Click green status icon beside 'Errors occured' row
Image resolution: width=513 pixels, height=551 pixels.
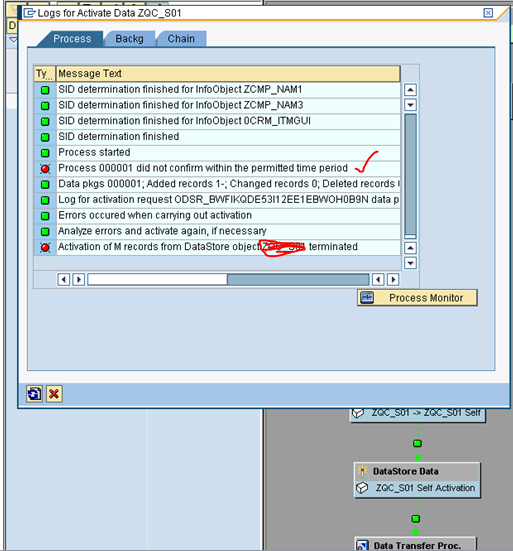[45, 216]
